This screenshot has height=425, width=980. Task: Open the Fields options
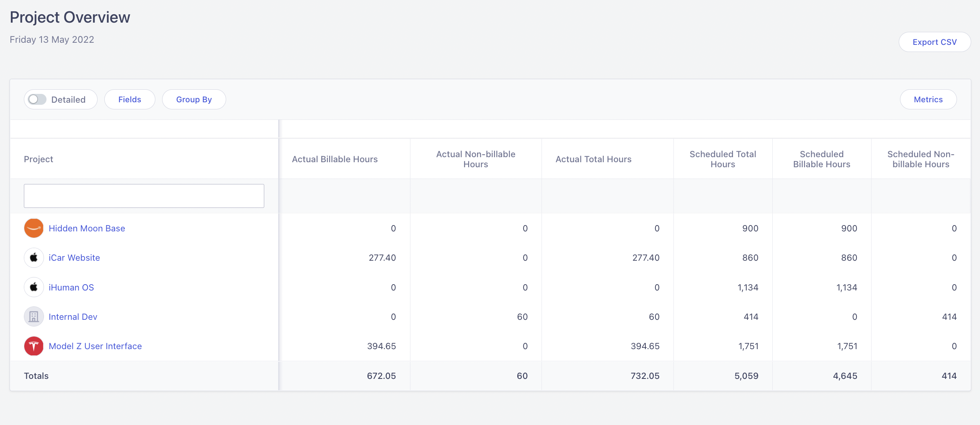(x=130, y=99)
